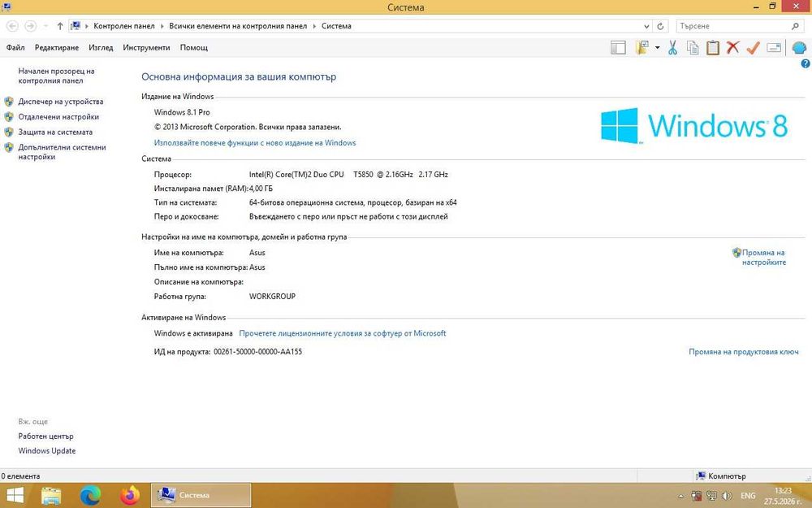Open the Инструменти menu
Viewport: 812px width, 508px height.
click(x=146, y=48)
